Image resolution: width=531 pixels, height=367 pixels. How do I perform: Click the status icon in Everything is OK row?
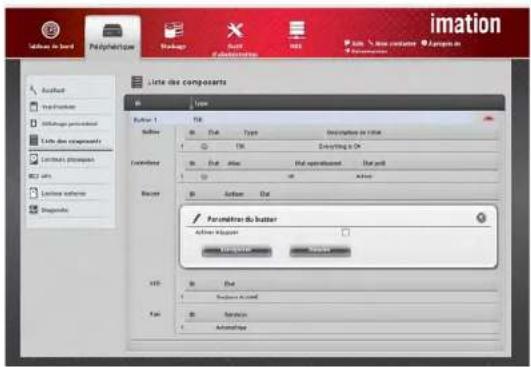(204, 146)
